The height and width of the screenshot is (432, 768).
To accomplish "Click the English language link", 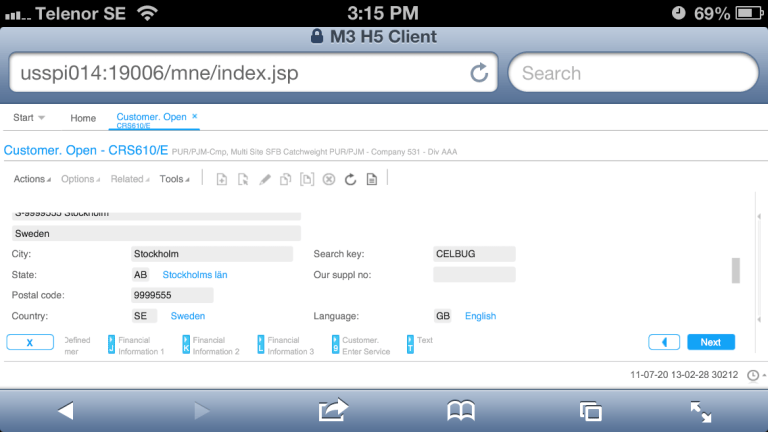I will coord(480,316).
